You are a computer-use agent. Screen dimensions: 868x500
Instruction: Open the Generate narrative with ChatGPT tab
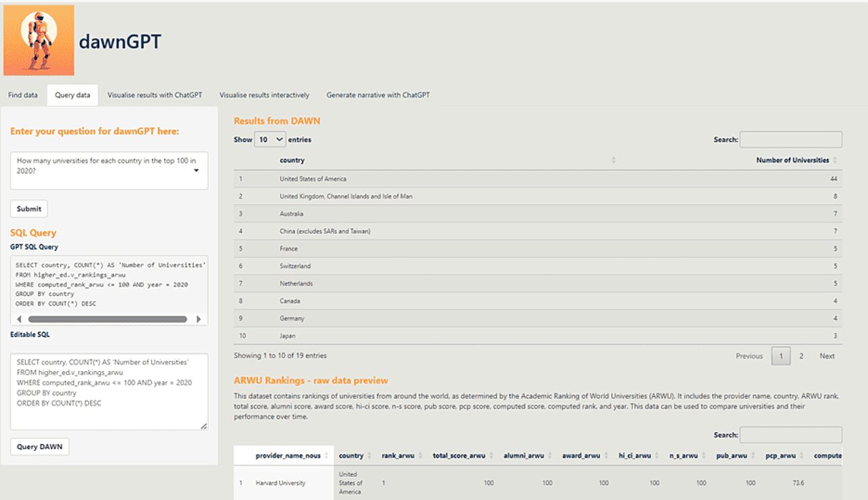pyautogui.click(x=380, y=95)
